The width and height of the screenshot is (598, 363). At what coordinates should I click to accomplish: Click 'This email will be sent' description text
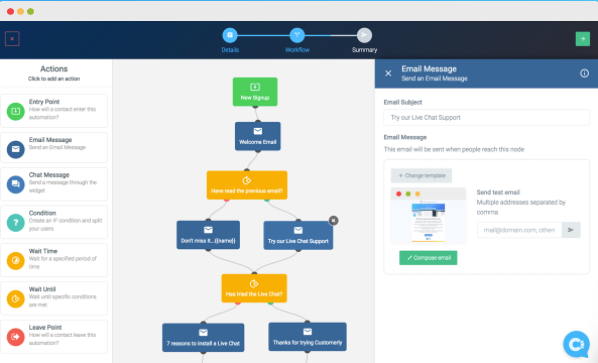(454, 149)
